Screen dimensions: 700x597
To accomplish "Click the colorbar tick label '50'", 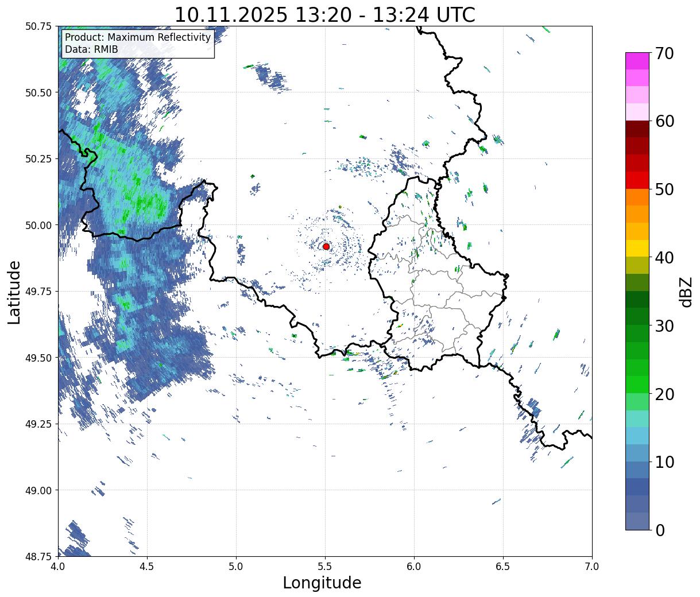I will click(664, 189).
